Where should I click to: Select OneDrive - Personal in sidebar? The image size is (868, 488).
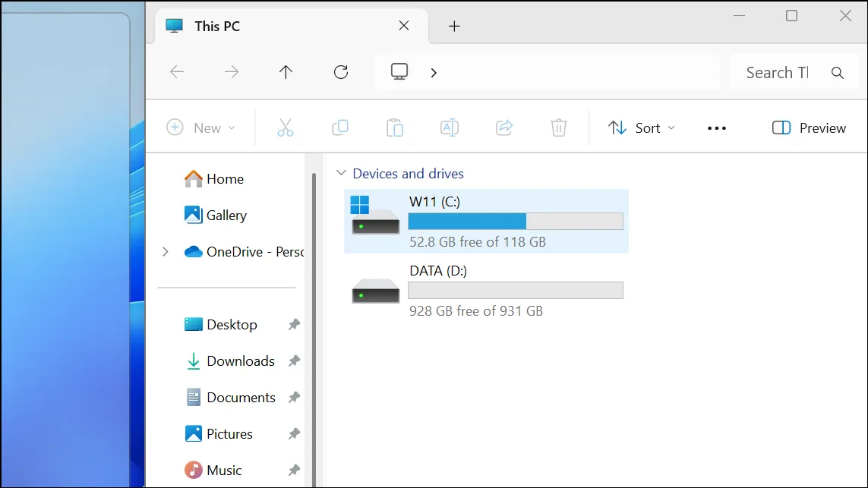(x=244, y=252)
